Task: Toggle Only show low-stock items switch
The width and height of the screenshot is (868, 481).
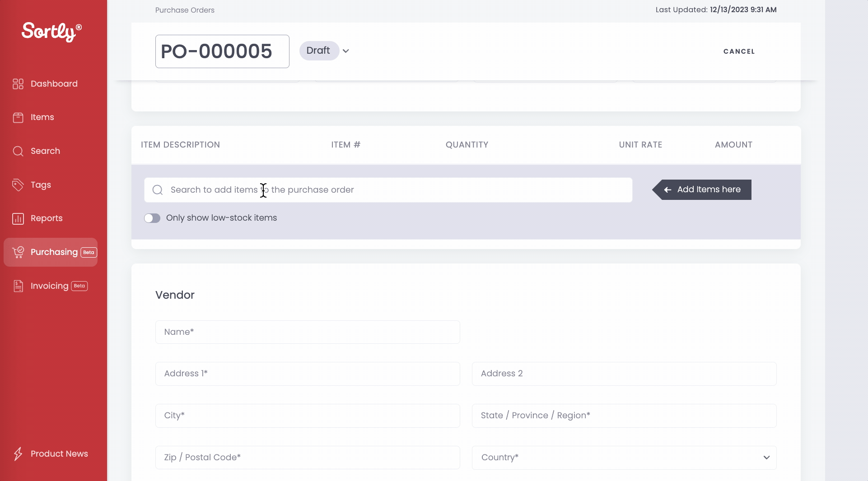Action: point(152,218)
